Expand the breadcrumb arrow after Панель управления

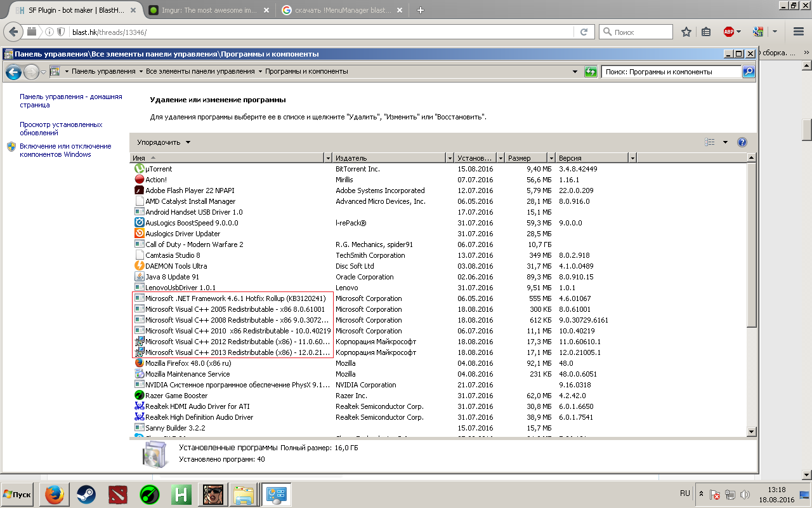tap(141, 72)
